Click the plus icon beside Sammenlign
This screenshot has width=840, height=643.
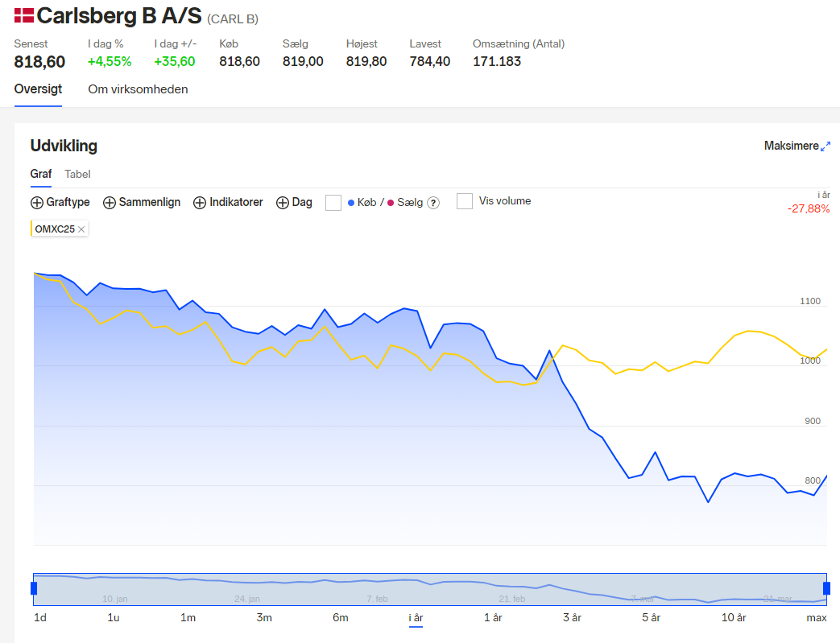pos(110,203)
